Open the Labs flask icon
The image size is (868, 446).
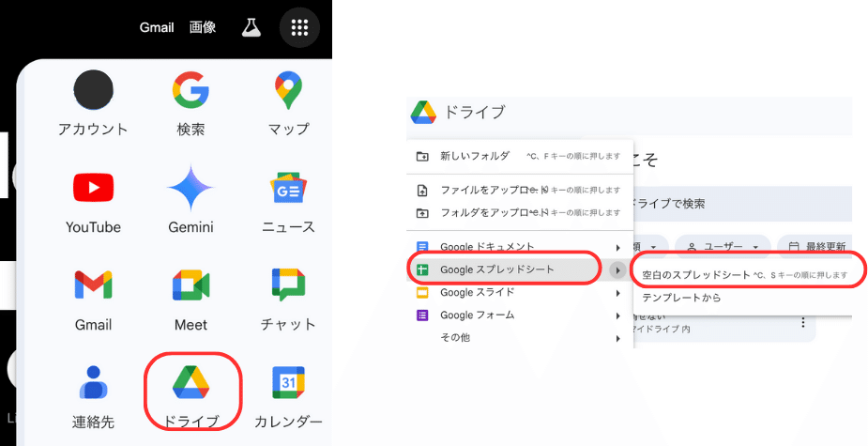(251, 27)
